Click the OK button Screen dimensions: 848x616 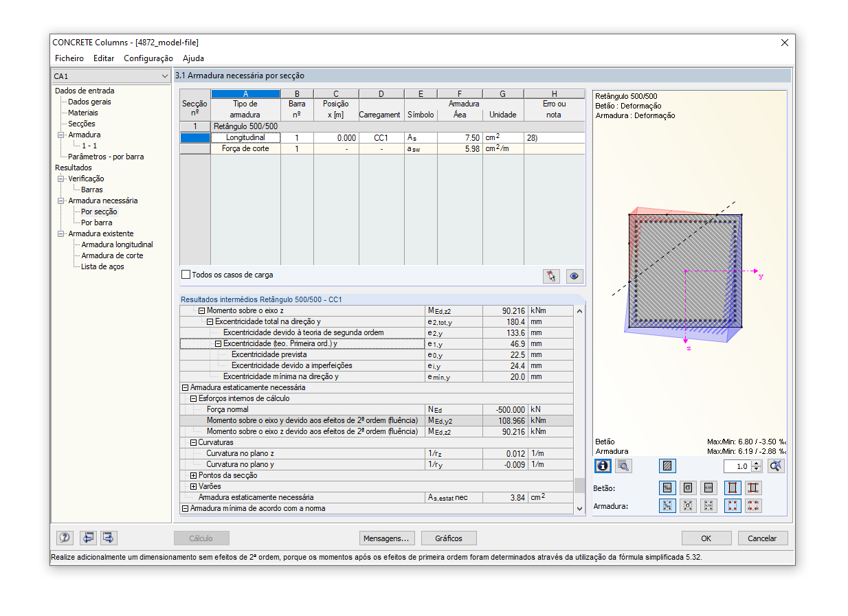tap(706, 538)
